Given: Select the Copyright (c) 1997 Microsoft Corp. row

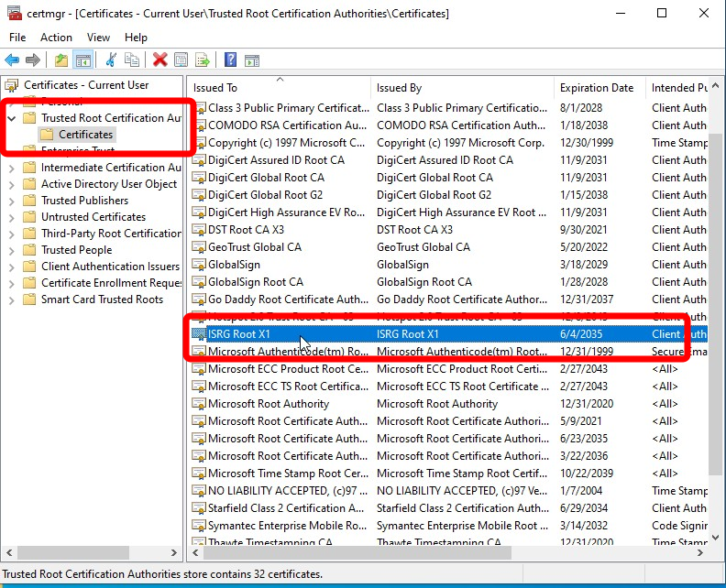Looking at the screenshot, I should (449, 143).
